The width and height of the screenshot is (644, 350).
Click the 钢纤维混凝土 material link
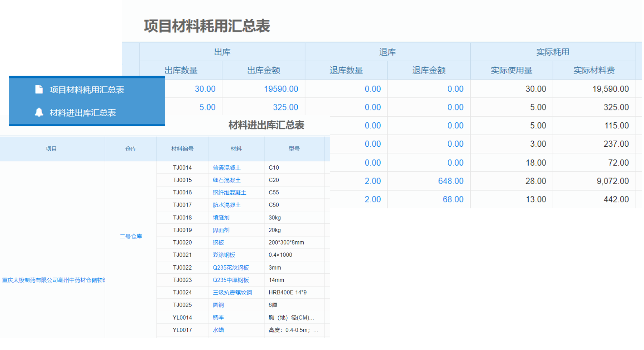pyautogui.click(x=229, y=193)
